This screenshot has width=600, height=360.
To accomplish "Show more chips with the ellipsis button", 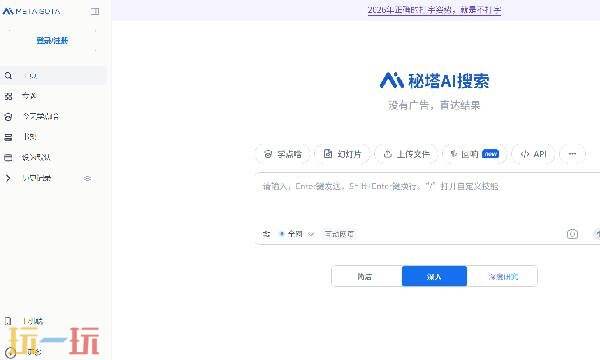I will click(572, 154).
